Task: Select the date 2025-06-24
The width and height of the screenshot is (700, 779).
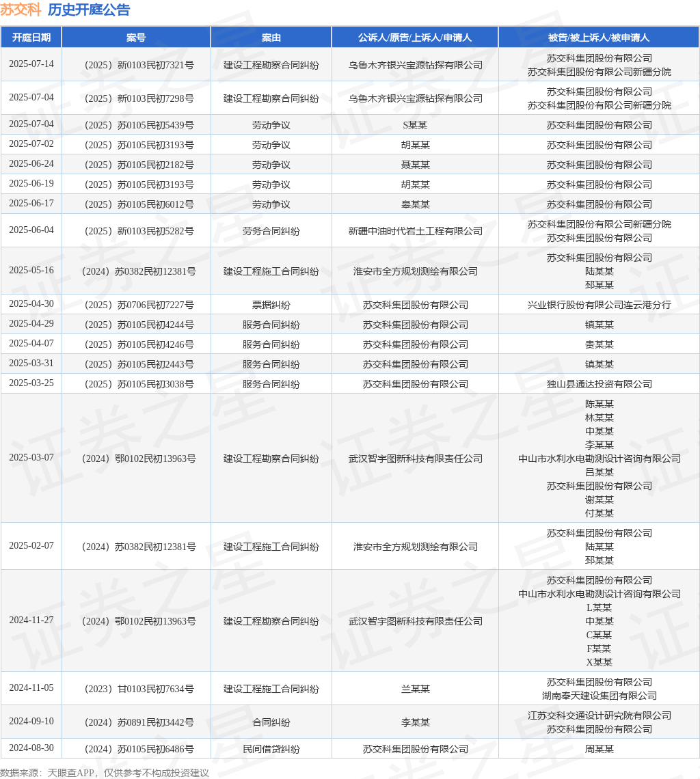Action: pyautogui.click(x=31, y=164)
